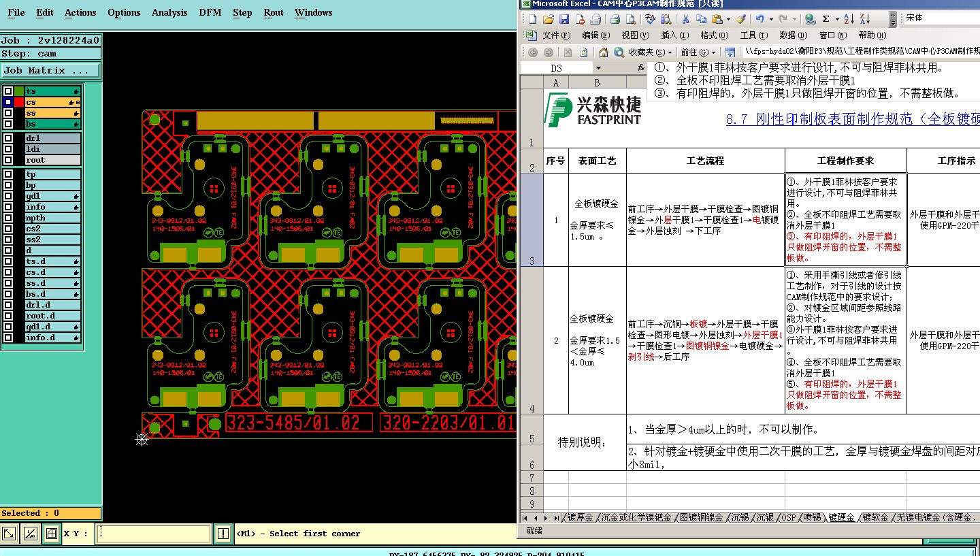Click Copy icon in Excel toolbar

[x=701, y=19]
